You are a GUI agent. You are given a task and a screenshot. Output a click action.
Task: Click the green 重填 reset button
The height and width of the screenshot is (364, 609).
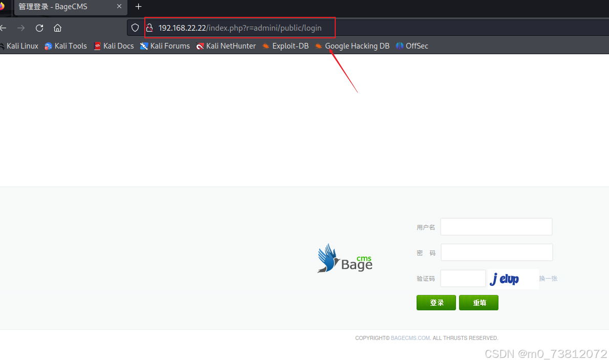(x=478, y=303)
